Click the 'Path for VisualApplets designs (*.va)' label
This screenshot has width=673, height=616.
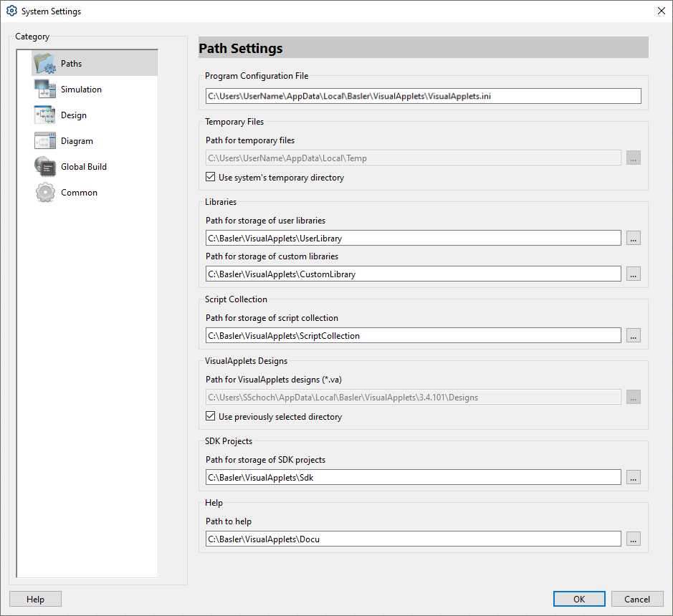[274, 380]
